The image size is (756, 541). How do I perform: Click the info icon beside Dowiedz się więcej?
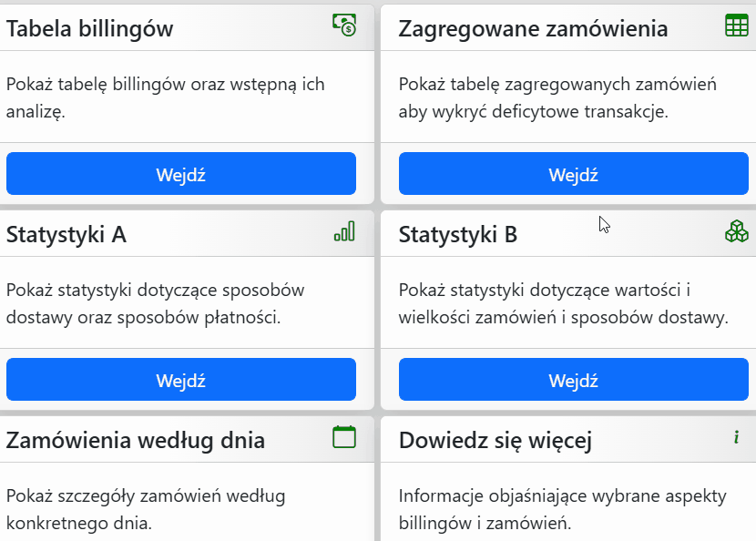736,437
